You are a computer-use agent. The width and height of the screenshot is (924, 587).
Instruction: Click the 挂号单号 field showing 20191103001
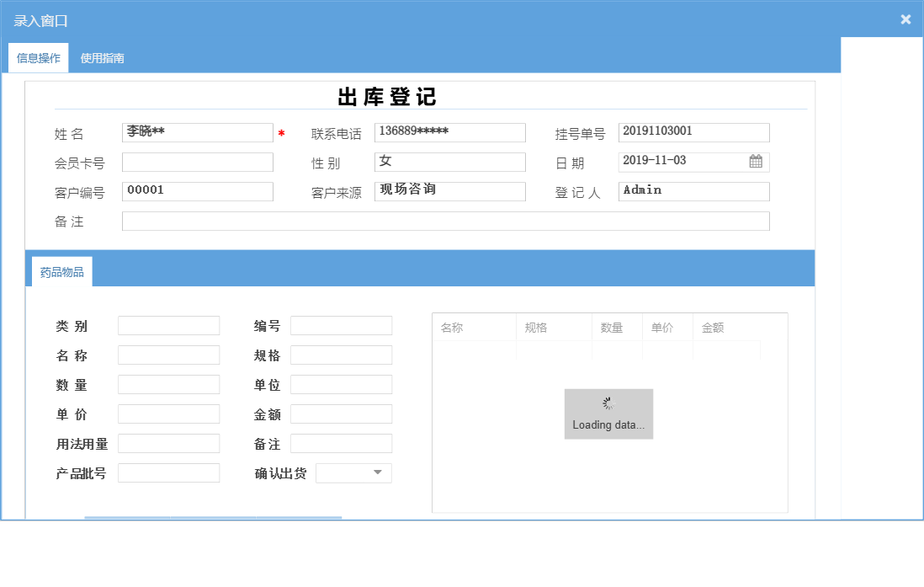693,132
